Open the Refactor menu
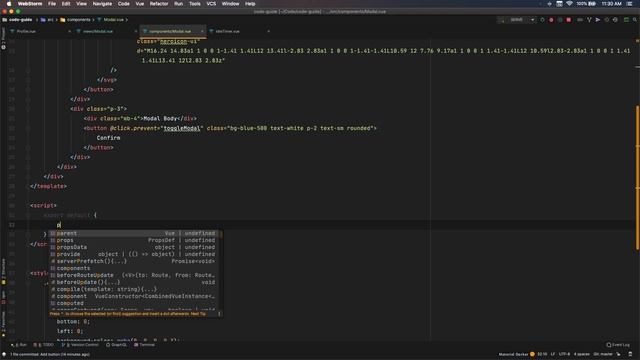Viewport: 640px width, 360px height. pyautogui.click(x=159, y=4)
